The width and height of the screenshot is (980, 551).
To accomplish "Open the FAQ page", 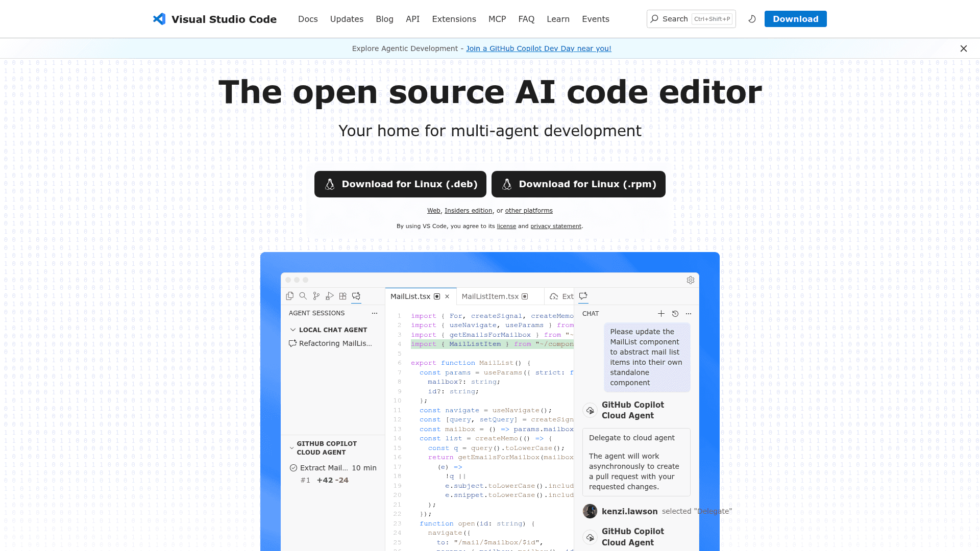I will tap(526, 19).
